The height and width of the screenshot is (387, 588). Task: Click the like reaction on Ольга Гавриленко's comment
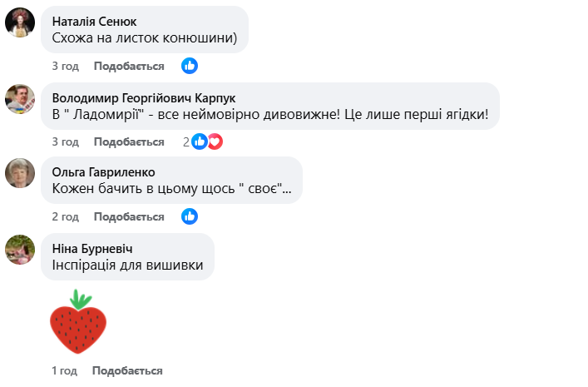[x=190, y=216]
